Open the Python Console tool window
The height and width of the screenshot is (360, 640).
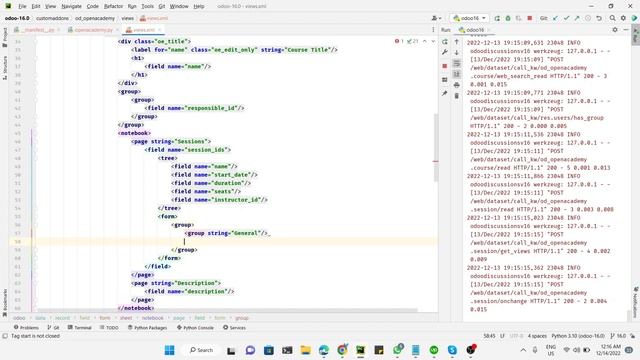click(196, 328)
